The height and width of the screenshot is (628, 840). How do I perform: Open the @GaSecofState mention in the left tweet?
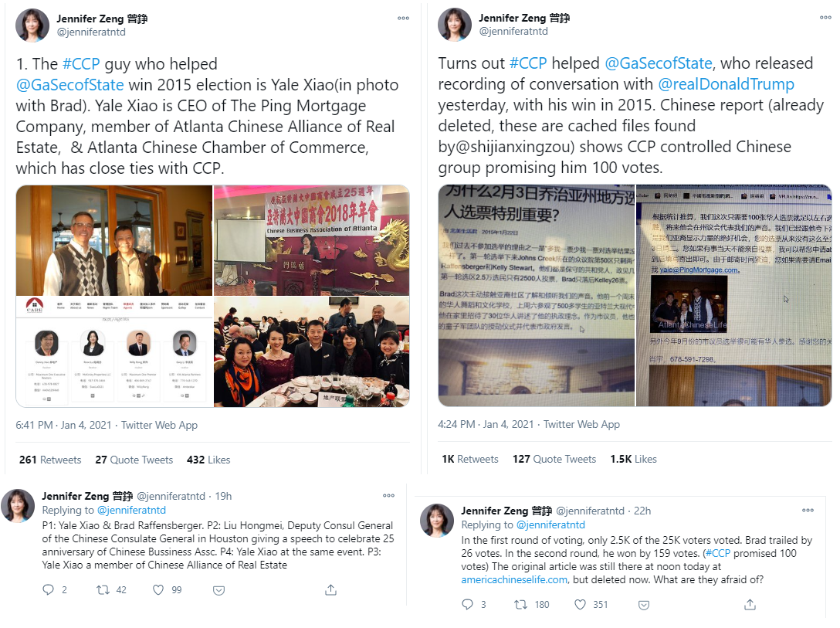69,85
